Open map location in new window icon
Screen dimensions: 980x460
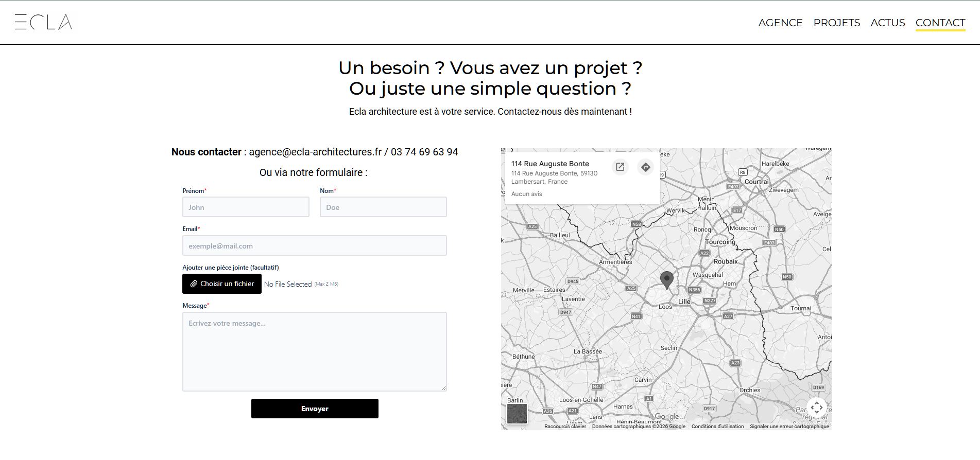pyautogui.click(x=620, y=167)
